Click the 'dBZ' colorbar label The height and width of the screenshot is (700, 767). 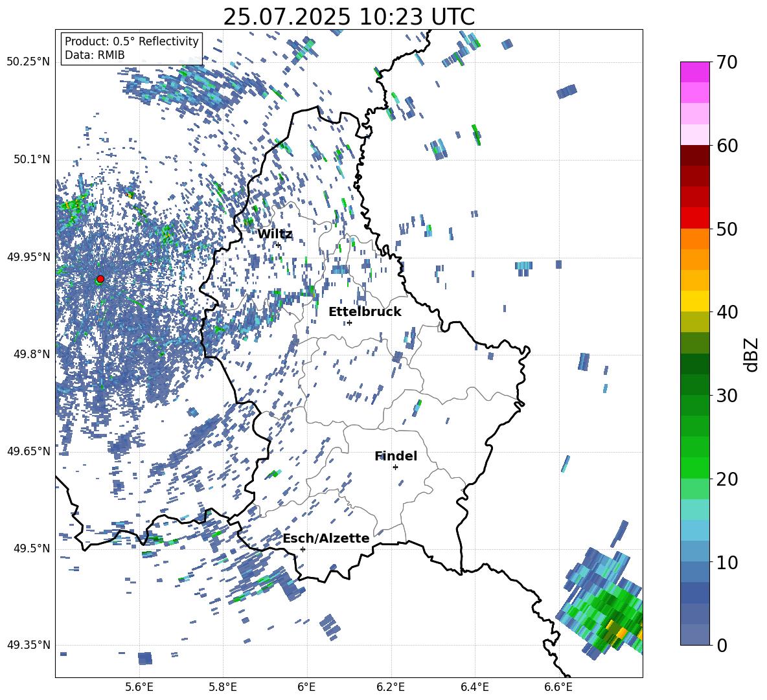pos(752,354)
